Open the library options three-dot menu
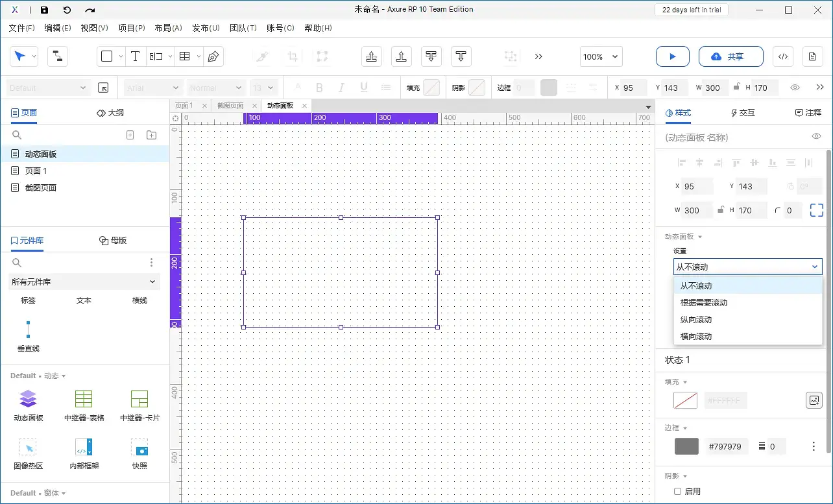The height and width of the screenshot is (504, 833). click(x=152, y=263)
